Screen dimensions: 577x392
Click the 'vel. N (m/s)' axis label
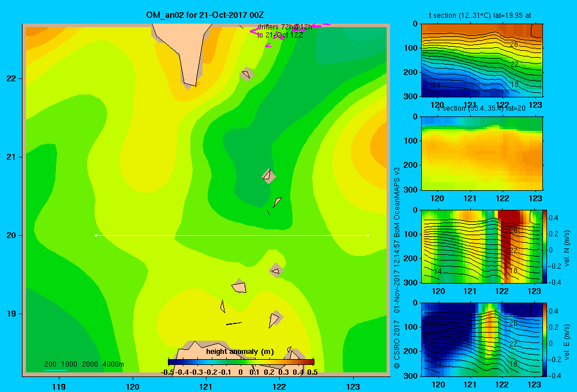[567, 248]
